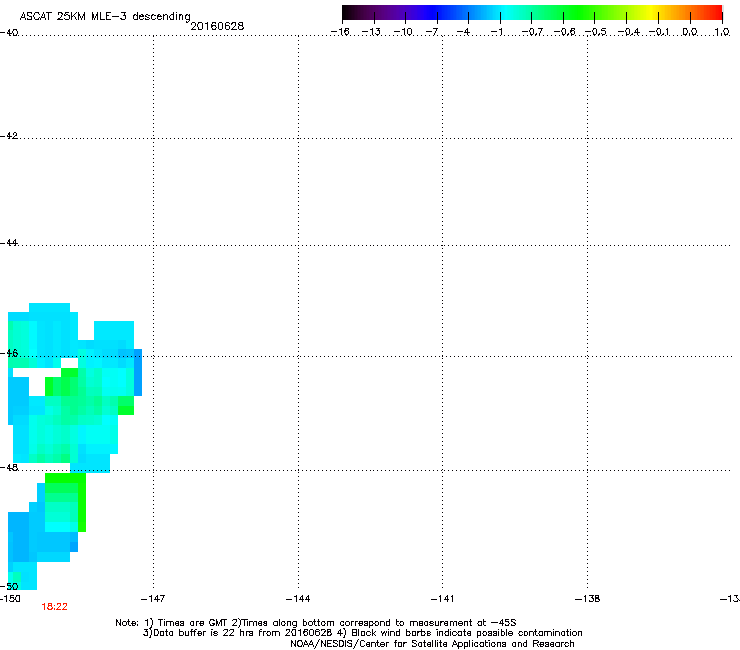The width and height of the screenshot is (740, 650).
Task: Click the red "18:22" pass time label
Action: click(54, 607)
